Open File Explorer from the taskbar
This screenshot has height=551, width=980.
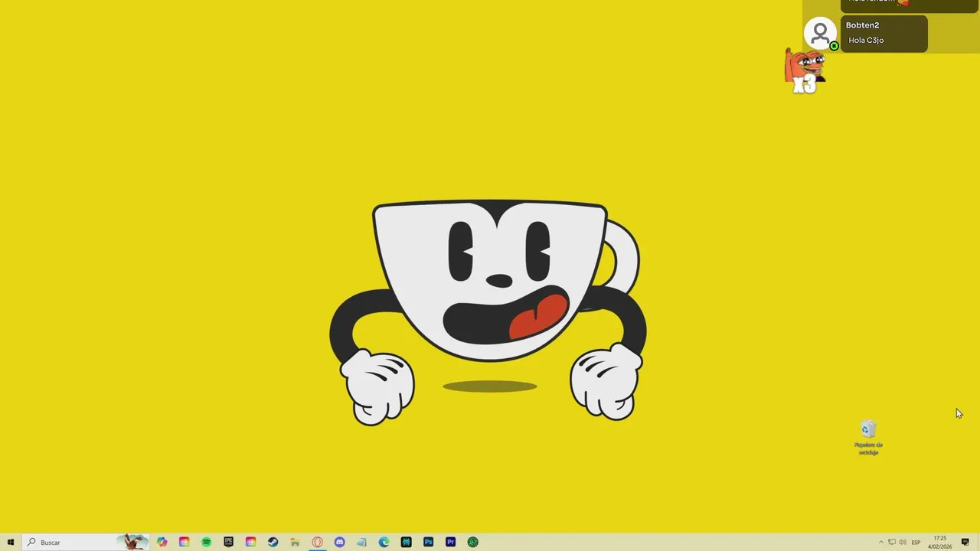(295, 542)
